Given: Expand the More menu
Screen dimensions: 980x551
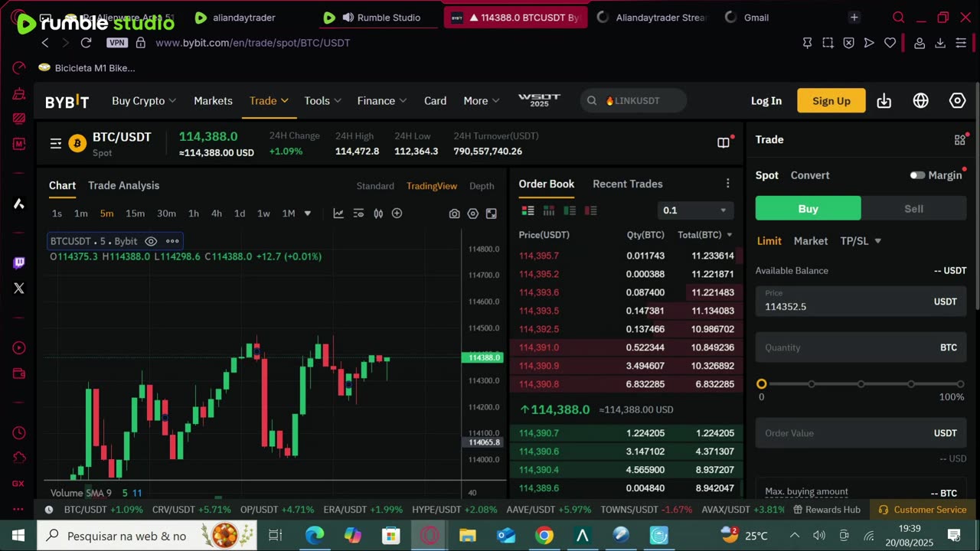Looking at the screenshot, I should [x=482, y=101].
